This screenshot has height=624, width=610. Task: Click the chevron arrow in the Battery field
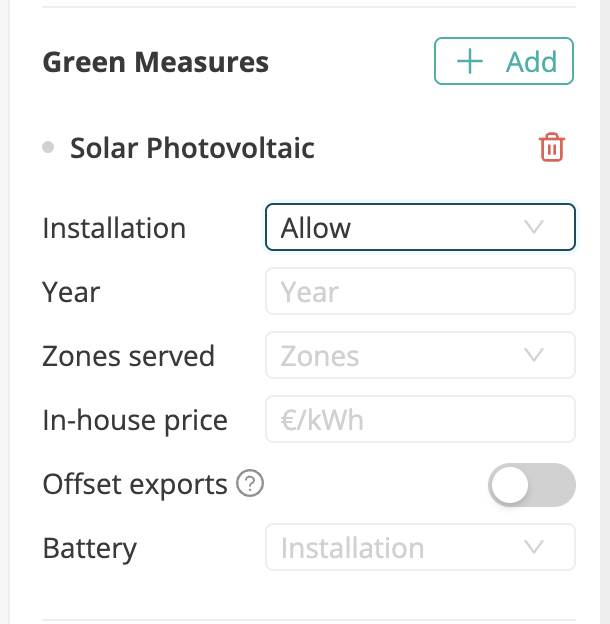(x=534, y=547)
